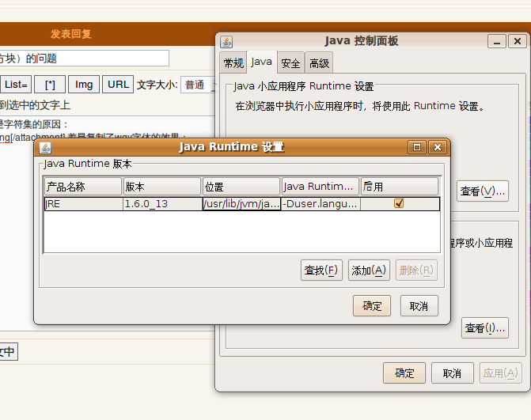This screenshot has height=420, width=531.
Task: Click the 查看(I)... button
Action: point(485,328)
